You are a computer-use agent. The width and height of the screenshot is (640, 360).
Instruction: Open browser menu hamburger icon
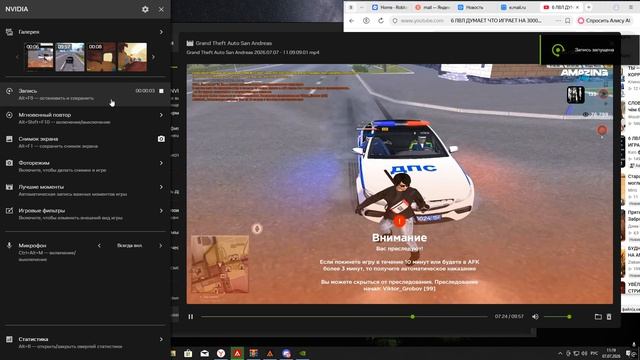click(631, 7)
